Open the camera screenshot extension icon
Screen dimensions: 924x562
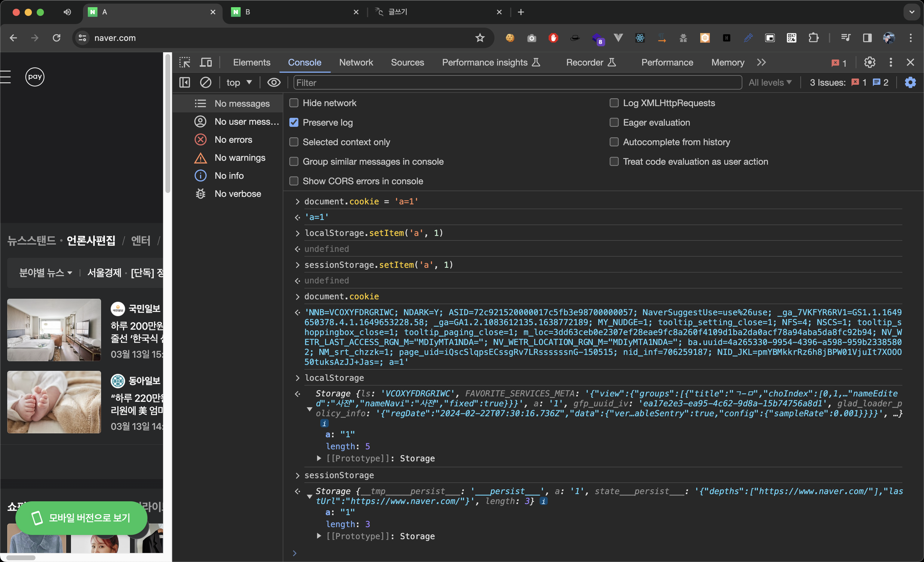(531, 38)
